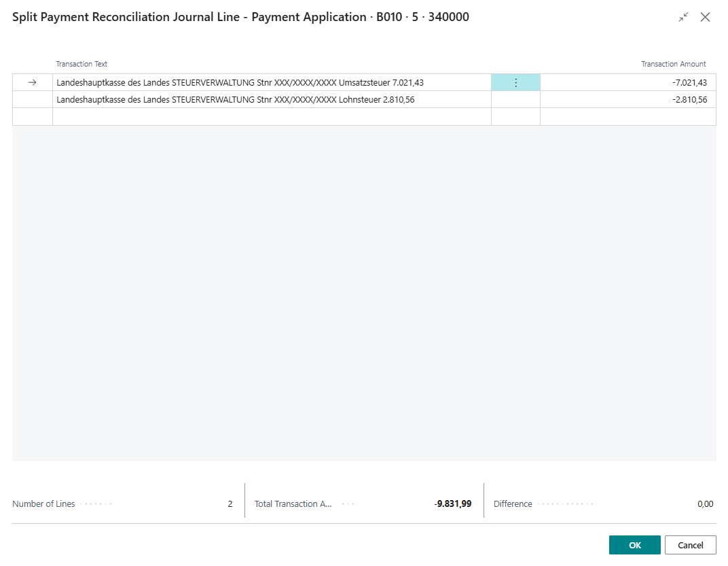This screenshot has width=728, height=566.
Task: Click the empty new-line Transaction Text cell
Action: point(272,117)
